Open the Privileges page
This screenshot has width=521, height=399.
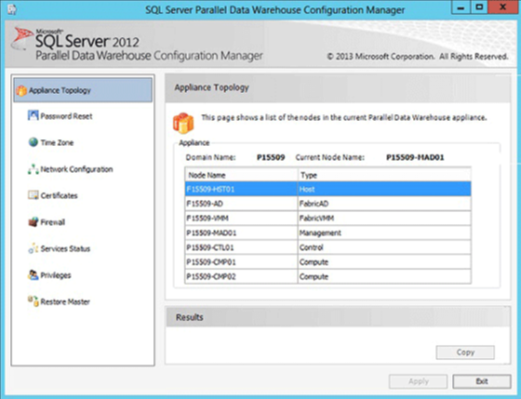(x=56, y=275)
